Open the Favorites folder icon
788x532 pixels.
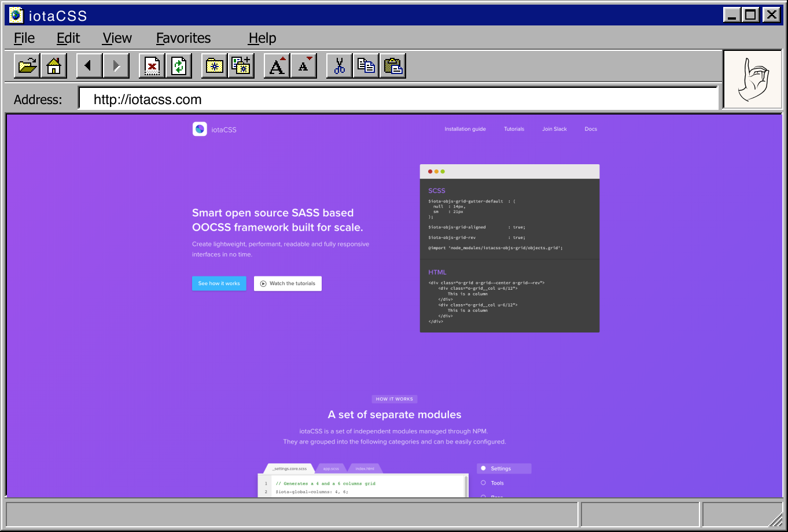[215, 66]
